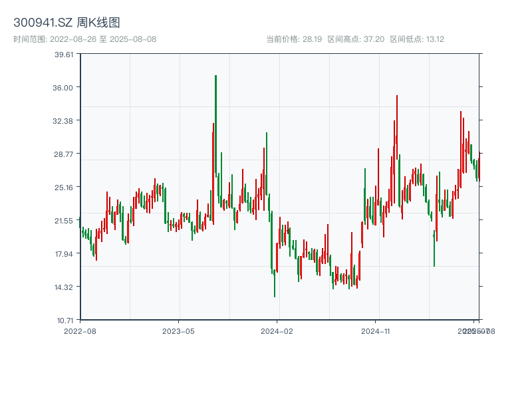
Task: Click the tall red candle peaking near 35
Action: (396, 127)
